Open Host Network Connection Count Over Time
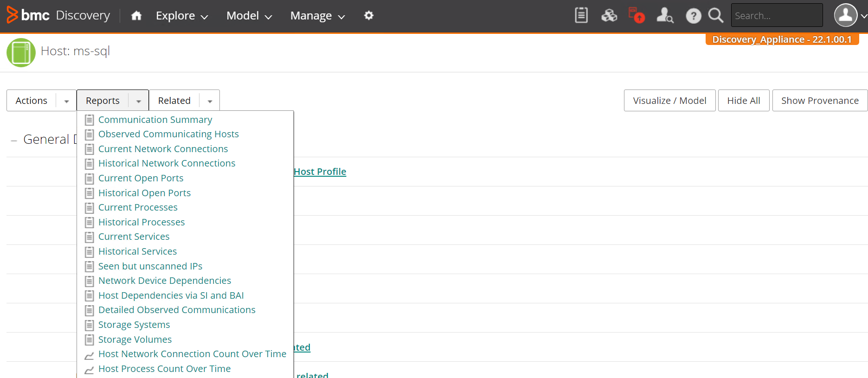Image resolution: width=868 pixels, height=378 pixels. click(x=193, y=354)
